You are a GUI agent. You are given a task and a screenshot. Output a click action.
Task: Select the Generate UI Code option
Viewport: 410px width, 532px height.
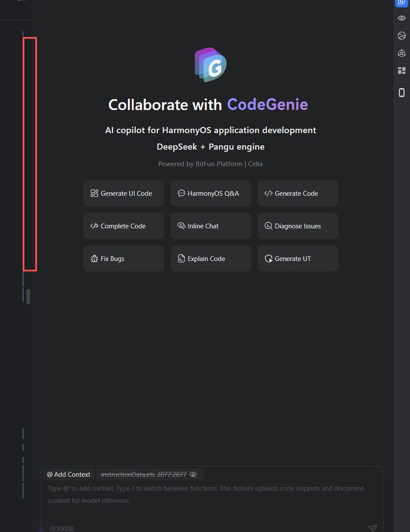pos(124,193)
